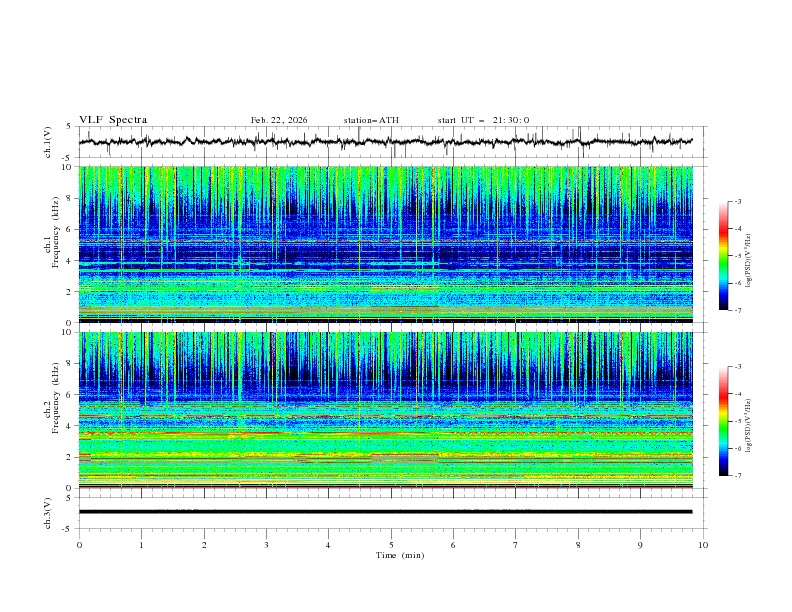Viewport: 792px width, 612px height.
Task: Click the "8" kHz tick on ch.2 axis
Action: (70, 364)
